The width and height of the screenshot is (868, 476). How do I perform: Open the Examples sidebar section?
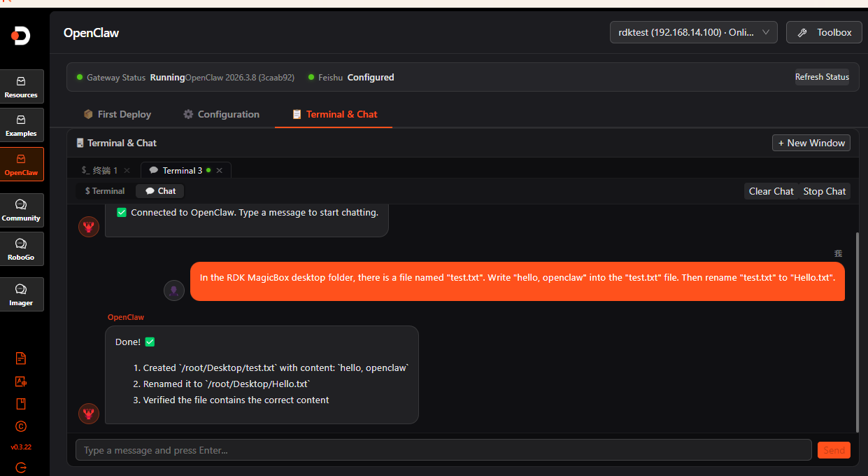pyautogui.click(x=21, y=125)
